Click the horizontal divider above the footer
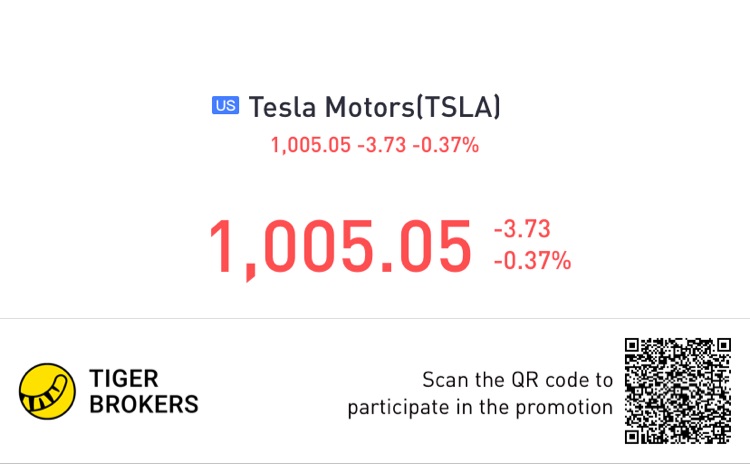Viewport: 750px width, 464px height. (375, 318)
